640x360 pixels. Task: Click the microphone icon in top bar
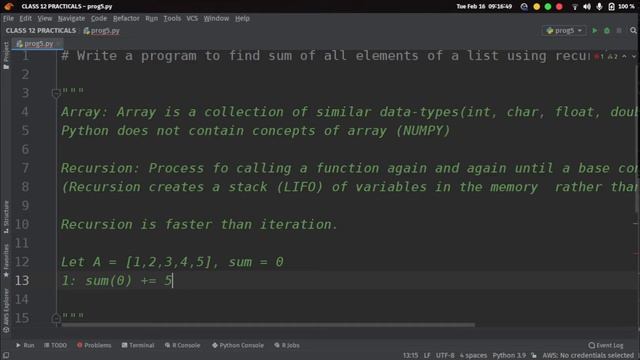tap(599, 7)
